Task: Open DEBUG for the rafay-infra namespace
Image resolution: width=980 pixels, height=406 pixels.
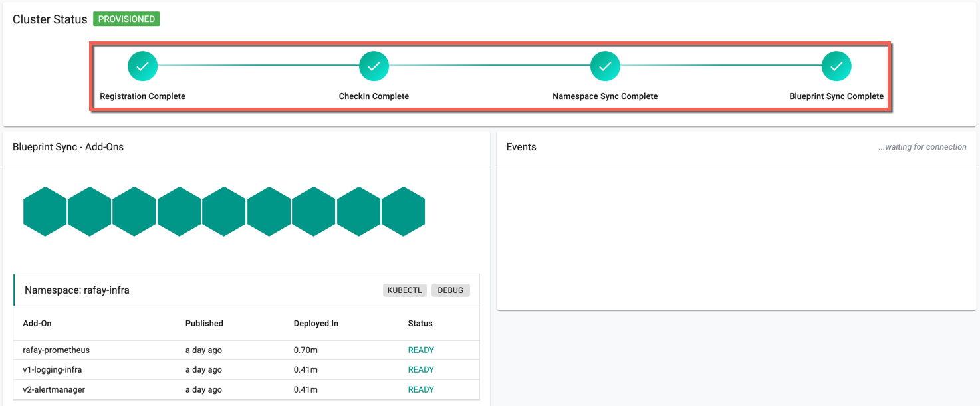Action: (x=451, y=290)
